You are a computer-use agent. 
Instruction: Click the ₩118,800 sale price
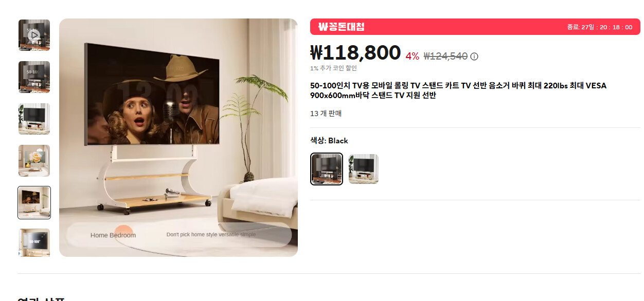click(x=355, y=52)
